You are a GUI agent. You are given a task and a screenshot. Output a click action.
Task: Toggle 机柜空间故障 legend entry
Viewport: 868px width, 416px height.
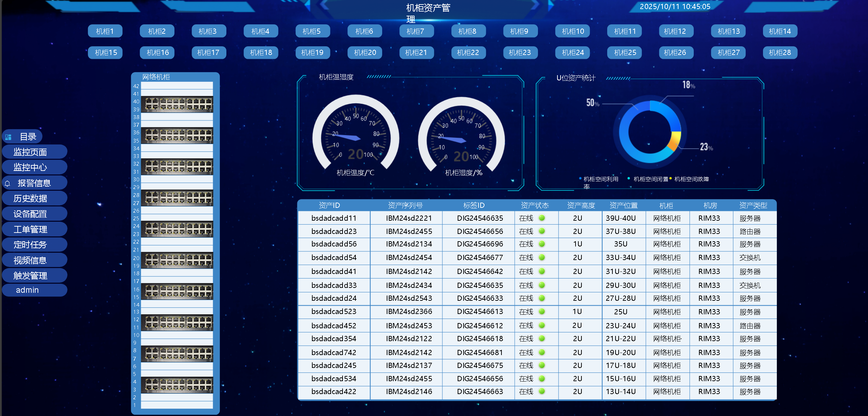[x=691, y=179]
